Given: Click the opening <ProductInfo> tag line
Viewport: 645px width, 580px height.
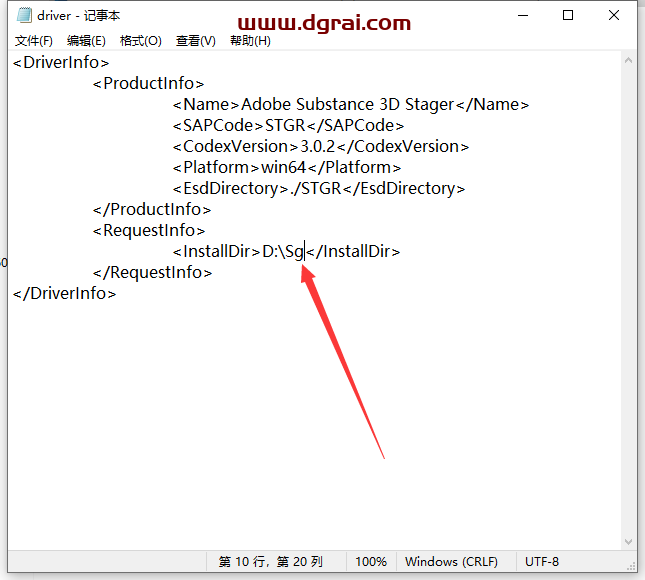Looking at the screenshot, I should 148,84.
